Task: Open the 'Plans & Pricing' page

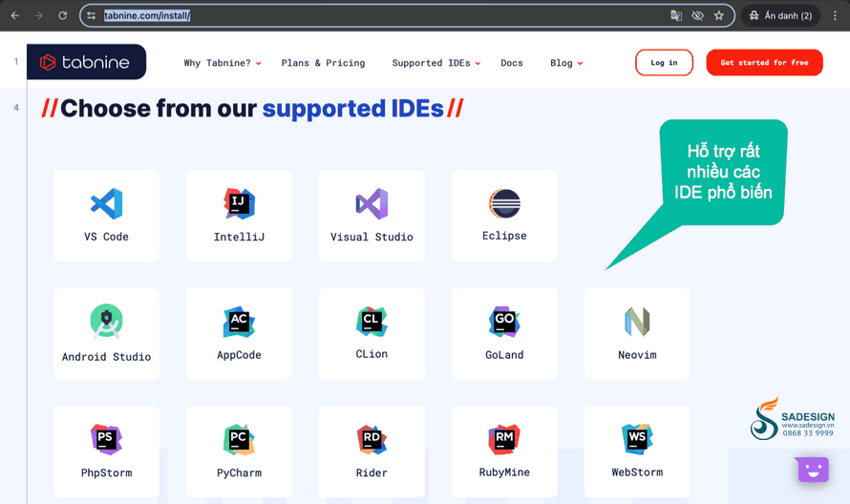Action: 323,63
